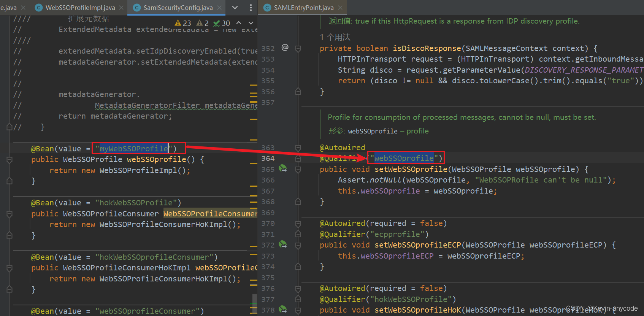The image size is (644, 316).
Task: Open the editor tabs three-dot options menu
Action: click(x=251, y=8)
